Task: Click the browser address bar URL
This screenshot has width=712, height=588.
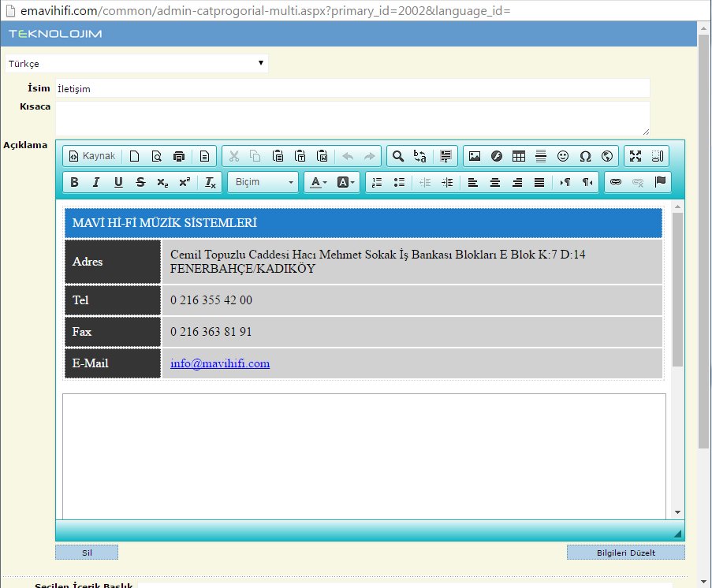Action: click(266, 10)
